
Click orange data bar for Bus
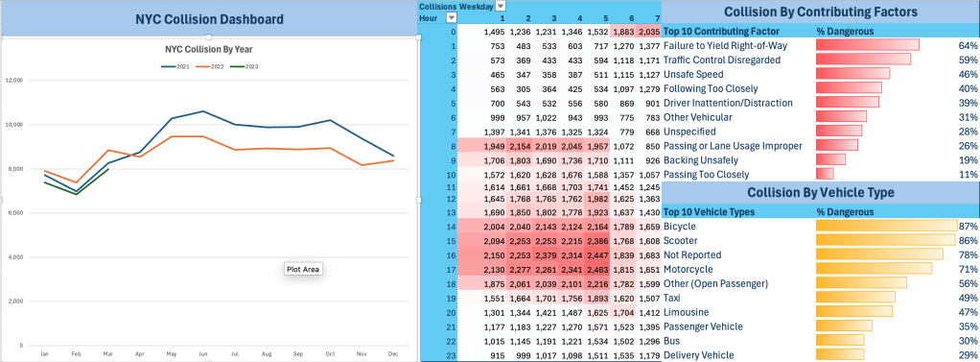[x=841, y=341]
